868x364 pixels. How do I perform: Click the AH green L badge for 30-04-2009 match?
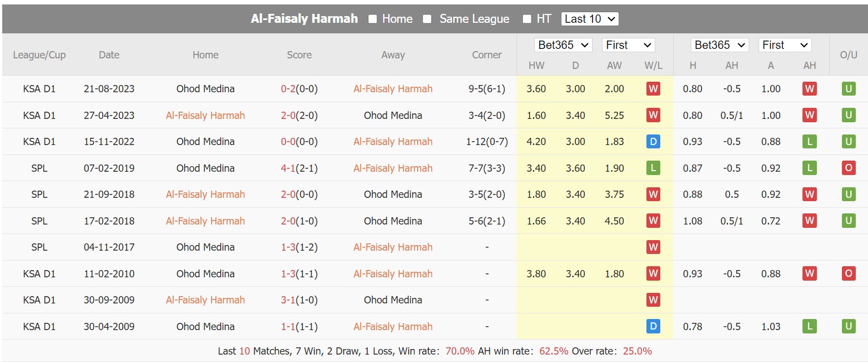pyautogui.click(x=809, y=327)
